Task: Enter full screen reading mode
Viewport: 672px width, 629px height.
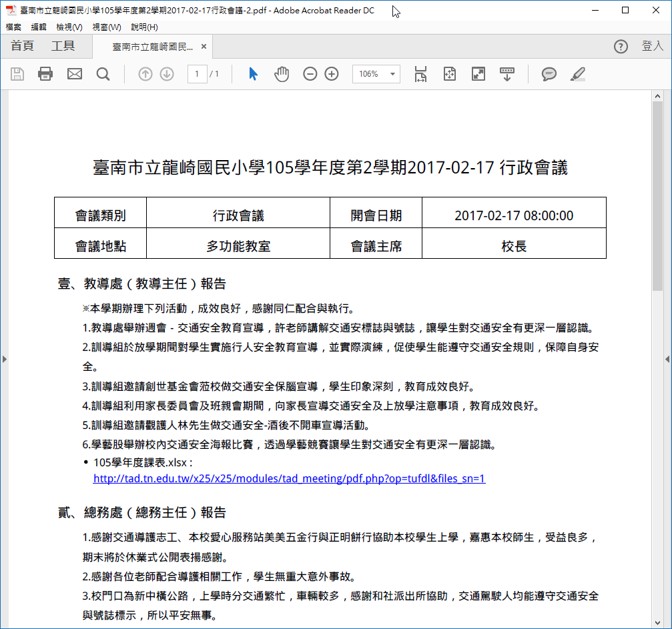Action: (x=478, y=74)
